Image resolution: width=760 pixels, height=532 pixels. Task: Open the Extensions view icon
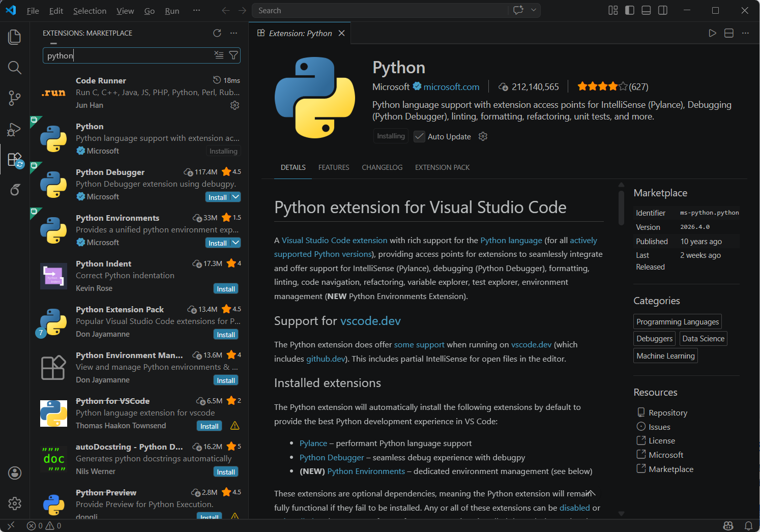15,160
